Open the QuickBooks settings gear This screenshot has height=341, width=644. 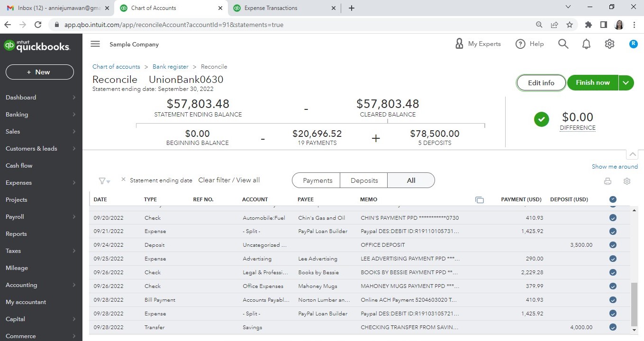609,44
